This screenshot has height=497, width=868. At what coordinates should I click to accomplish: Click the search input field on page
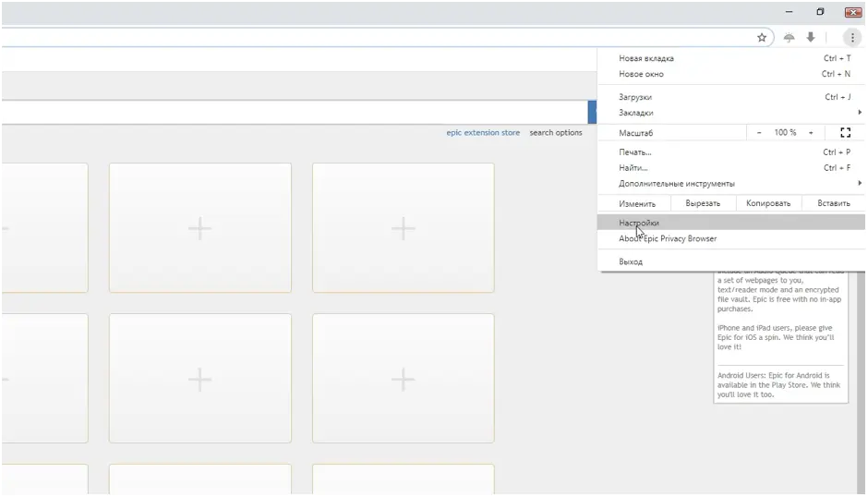click(294, 112)
